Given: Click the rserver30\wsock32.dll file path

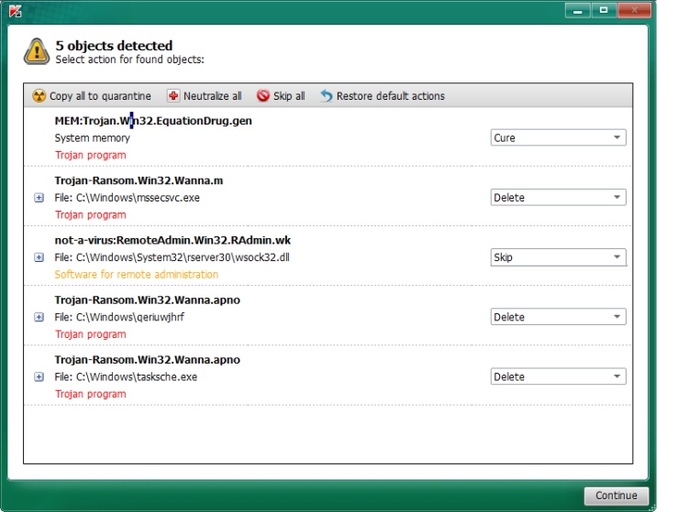Looking at the screenshot, I should click(172, 258).
